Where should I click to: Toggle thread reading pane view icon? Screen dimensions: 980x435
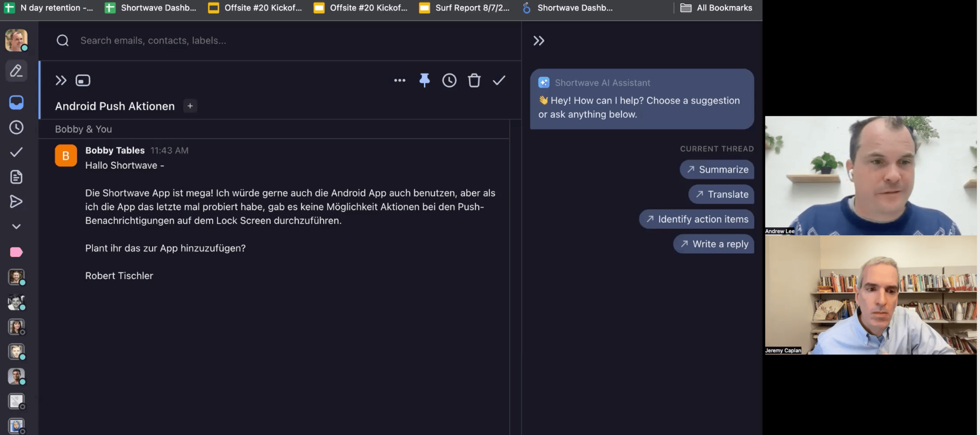pos(83,80)
